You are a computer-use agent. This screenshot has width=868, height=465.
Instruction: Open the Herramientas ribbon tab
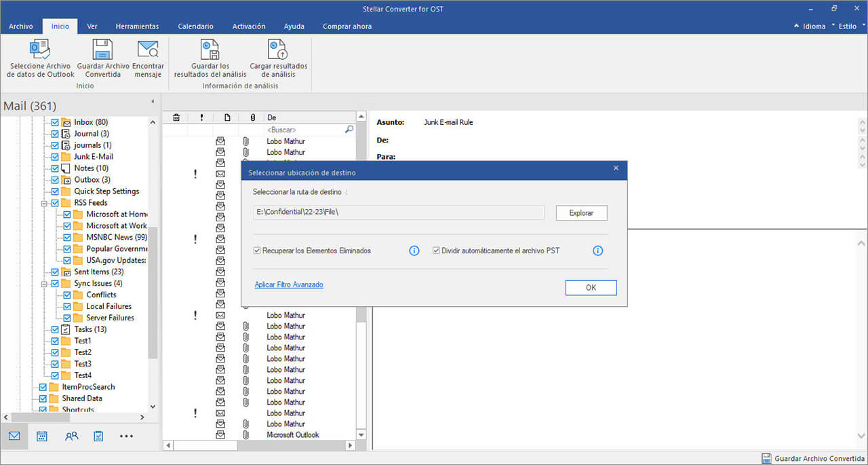click(x=137, y=26)
